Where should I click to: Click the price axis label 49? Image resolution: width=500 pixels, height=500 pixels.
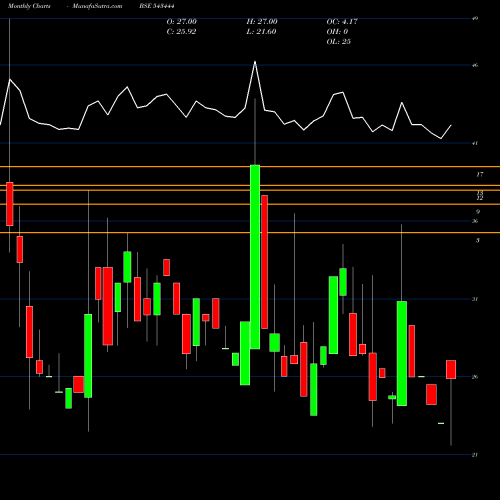(x=475, y=19)
